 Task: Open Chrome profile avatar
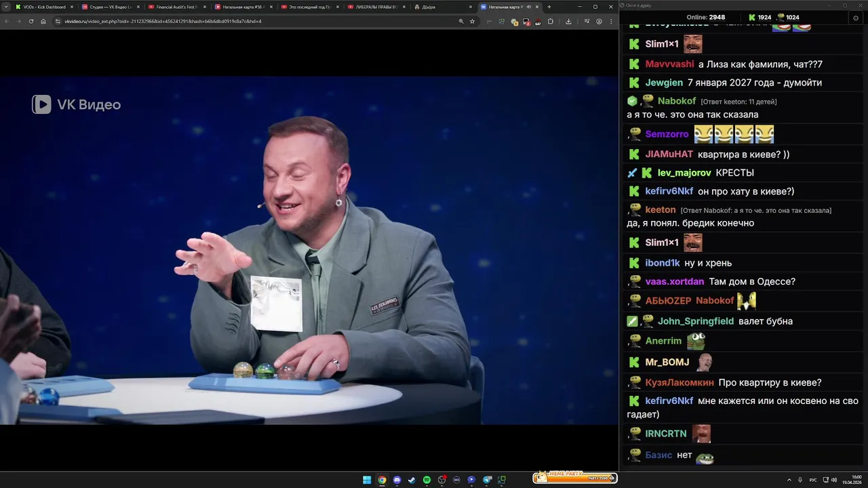point(599,21)
